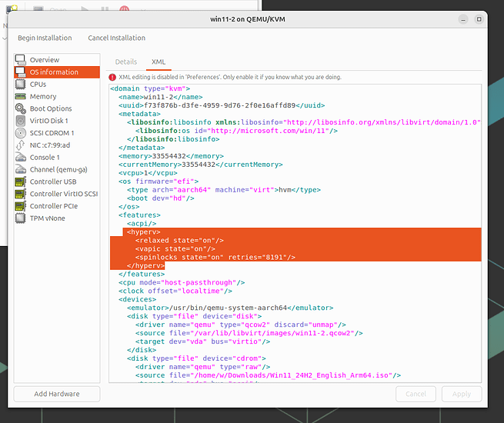Click the Boot Options gears icon
The image size is (504, 423).
point(20,108)
